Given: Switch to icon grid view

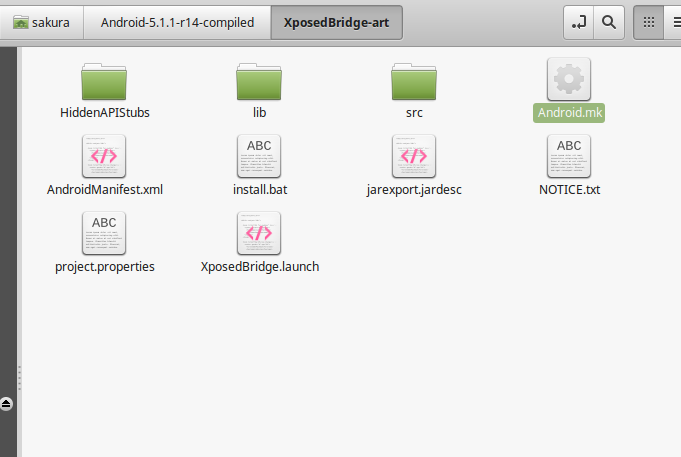Looking at the screenshot, I should (648, 23).
